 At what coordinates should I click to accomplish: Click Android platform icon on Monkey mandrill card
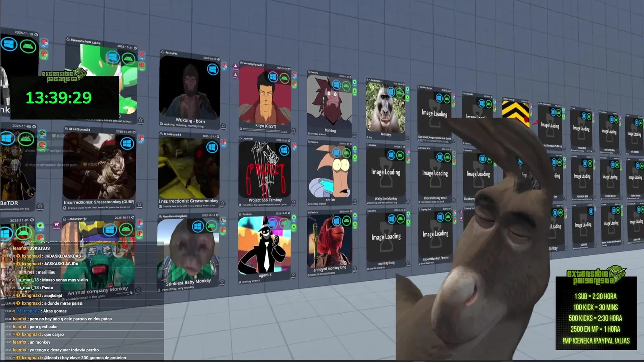[400, 93]
